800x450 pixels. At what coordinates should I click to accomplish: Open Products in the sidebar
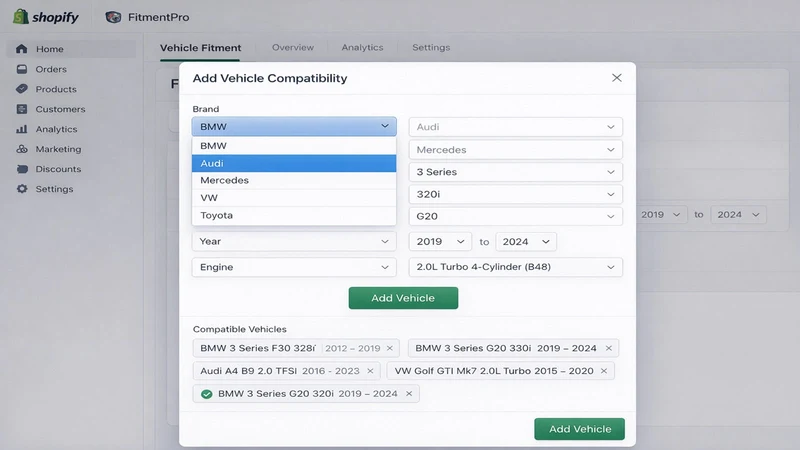[x=56, y=89]
